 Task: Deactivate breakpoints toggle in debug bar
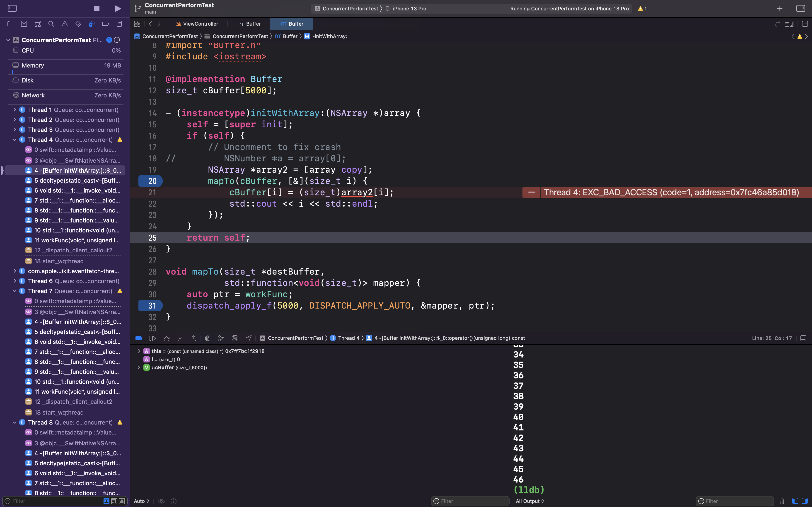(x=138, y=338)
